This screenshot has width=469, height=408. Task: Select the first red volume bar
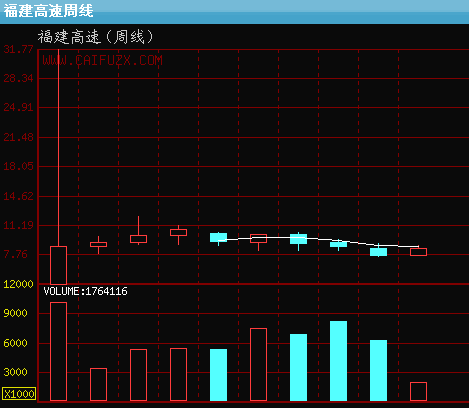[x=58, y=351]
